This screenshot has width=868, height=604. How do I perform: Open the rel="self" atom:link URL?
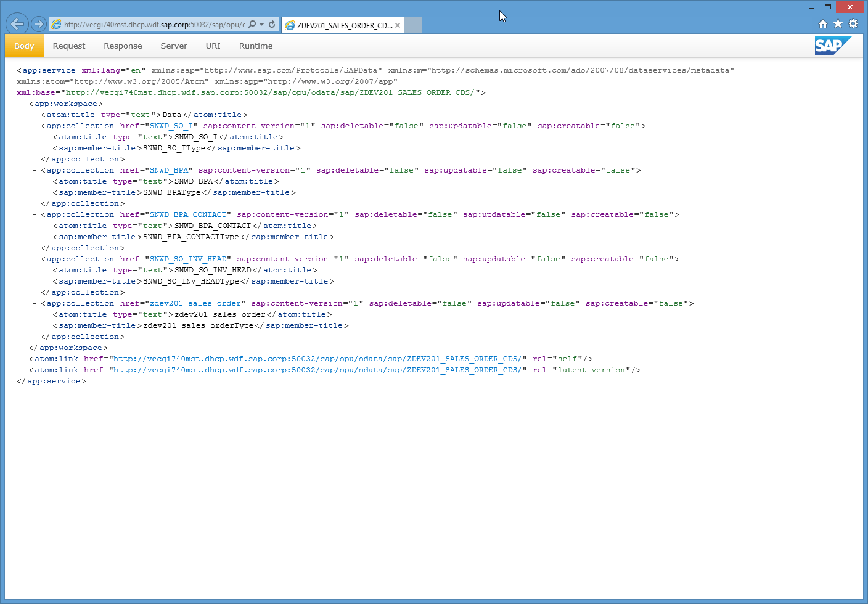pyautogui.click(x=317, y=359)
